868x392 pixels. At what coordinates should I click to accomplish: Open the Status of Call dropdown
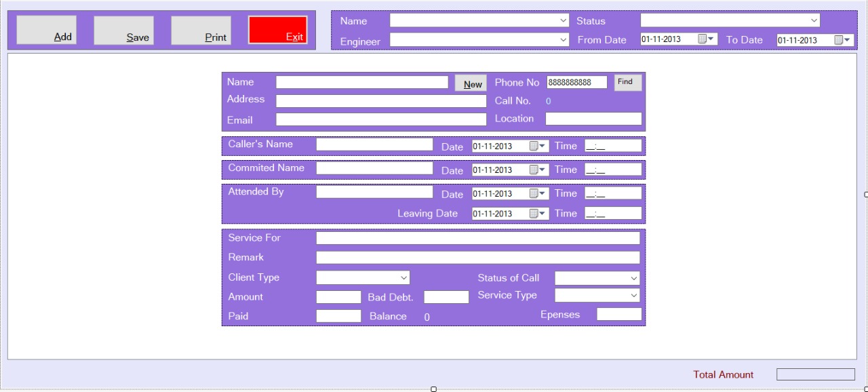pyautogui.click(x=633, y=278)
